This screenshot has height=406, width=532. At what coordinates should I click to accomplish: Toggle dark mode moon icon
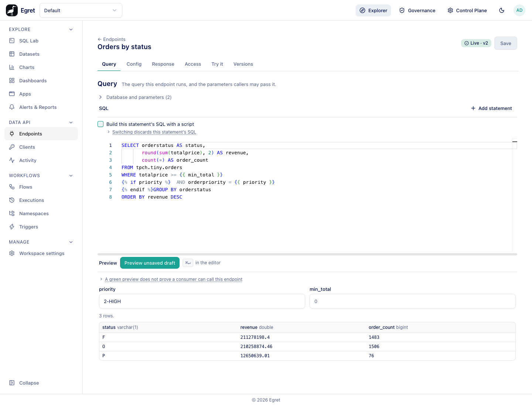(502, 10)
